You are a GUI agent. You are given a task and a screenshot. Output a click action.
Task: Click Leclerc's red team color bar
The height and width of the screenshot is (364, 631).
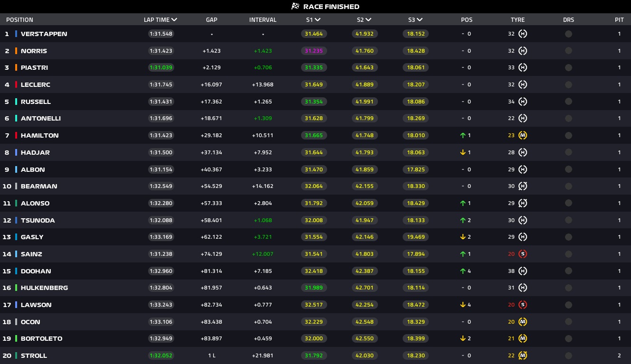16,84
